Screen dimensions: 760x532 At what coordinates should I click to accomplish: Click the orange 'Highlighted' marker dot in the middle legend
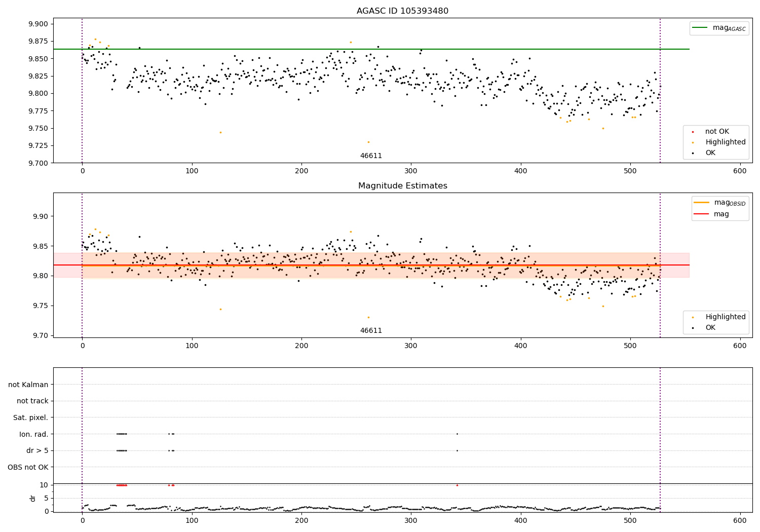pos(693,317)
